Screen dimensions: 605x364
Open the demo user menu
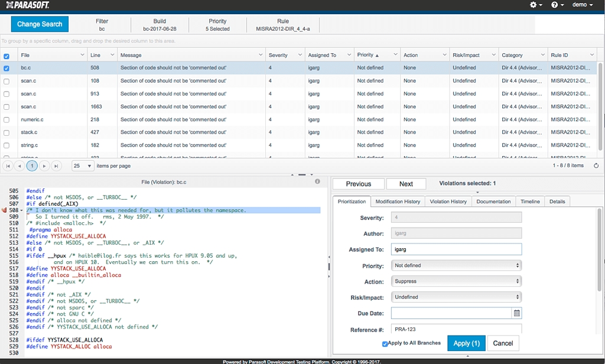click(582, 5)
